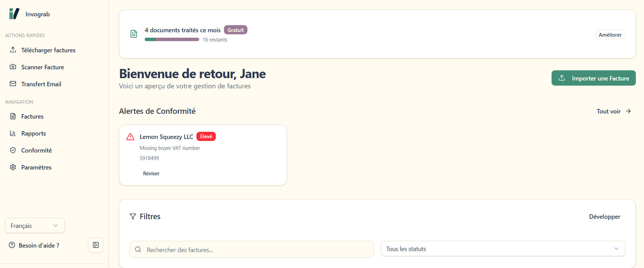644x268 pixels.
Task: Click the camera icon for Scanner Facture
Action: click(13, 67)
